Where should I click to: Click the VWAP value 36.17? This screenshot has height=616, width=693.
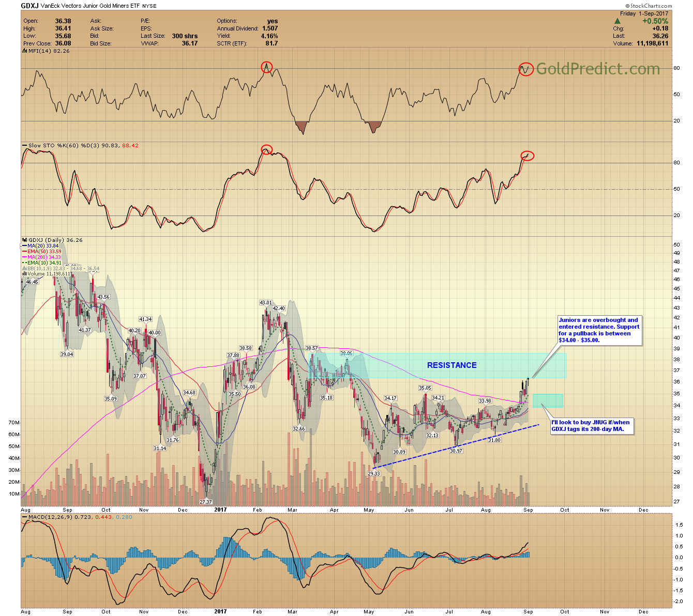tap(190, 43)
